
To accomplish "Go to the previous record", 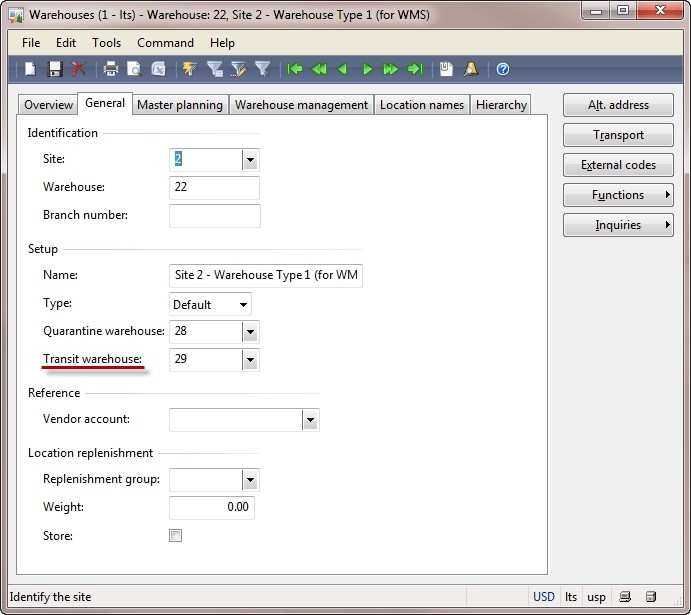I will click(342, 69).
